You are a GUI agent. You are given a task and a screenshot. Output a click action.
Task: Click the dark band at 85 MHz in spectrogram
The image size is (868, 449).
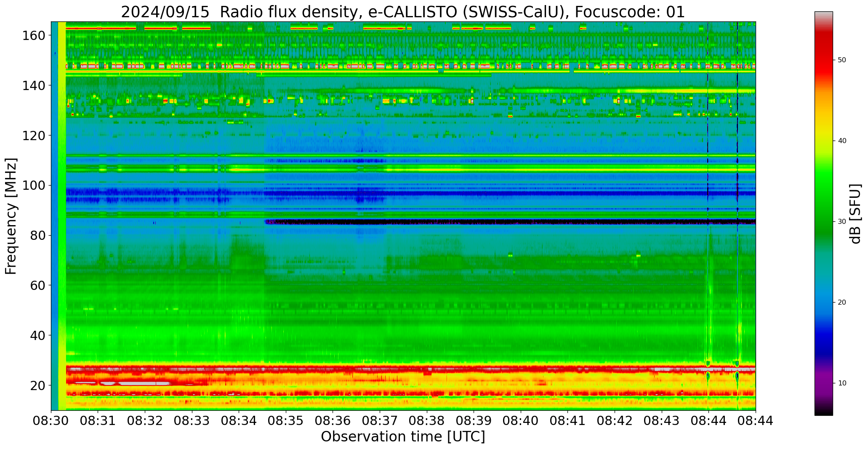510,221
